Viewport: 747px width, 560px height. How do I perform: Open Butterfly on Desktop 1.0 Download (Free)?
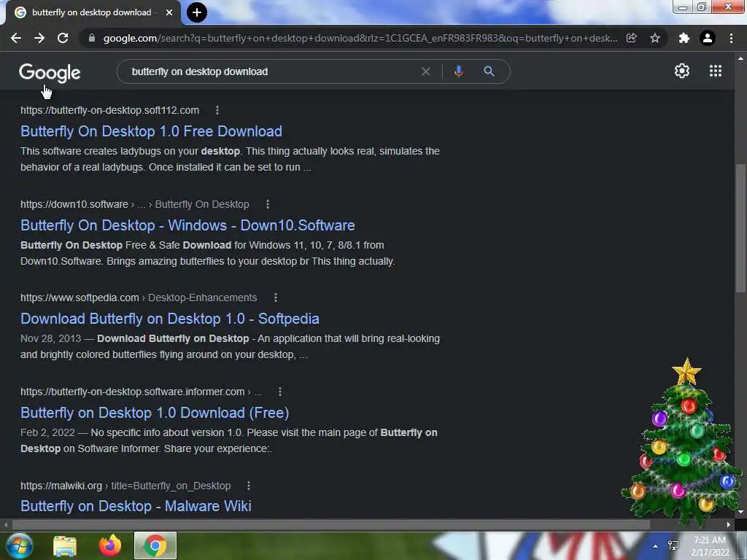point(155,413)
